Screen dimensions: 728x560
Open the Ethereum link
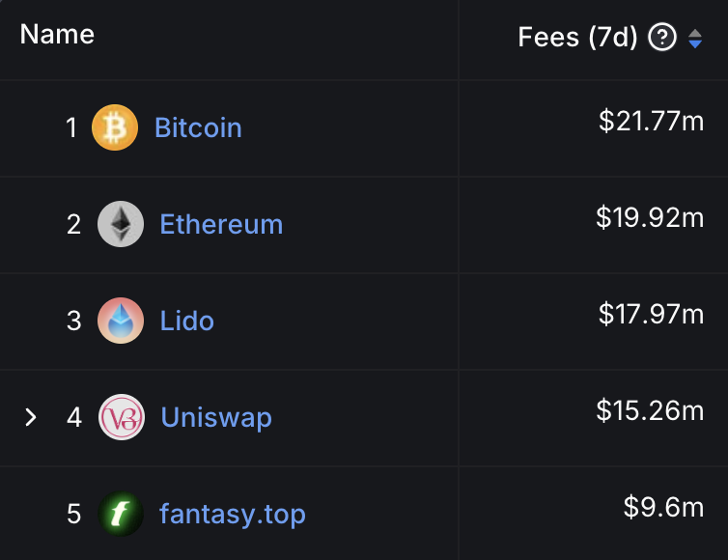click(221, 224)
